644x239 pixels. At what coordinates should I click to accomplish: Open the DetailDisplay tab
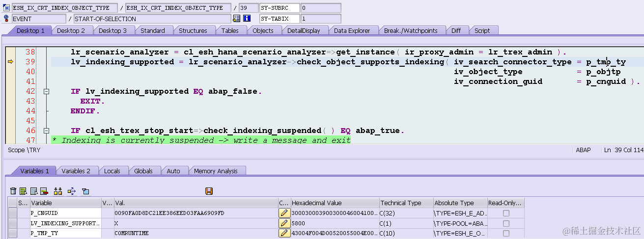click(x=304, y=30)
